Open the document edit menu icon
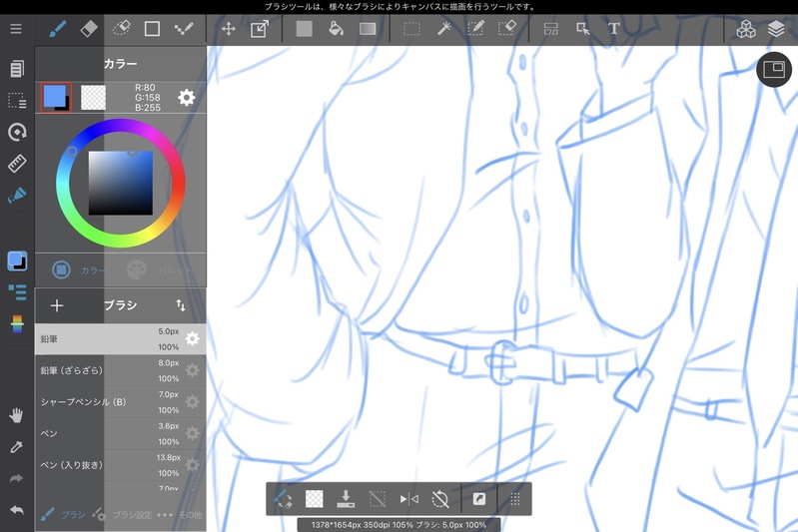Viewport: 798px width, 532px height. [17, 69]
